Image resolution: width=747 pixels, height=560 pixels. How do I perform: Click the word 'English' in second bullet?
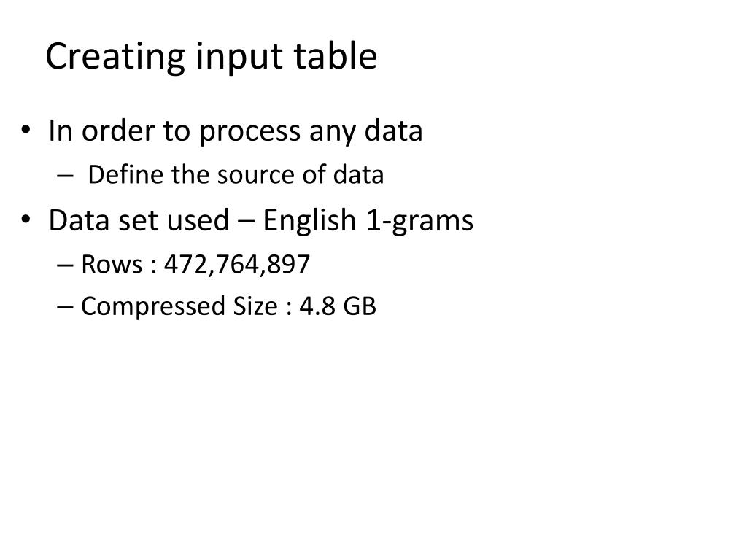point(309,220)
